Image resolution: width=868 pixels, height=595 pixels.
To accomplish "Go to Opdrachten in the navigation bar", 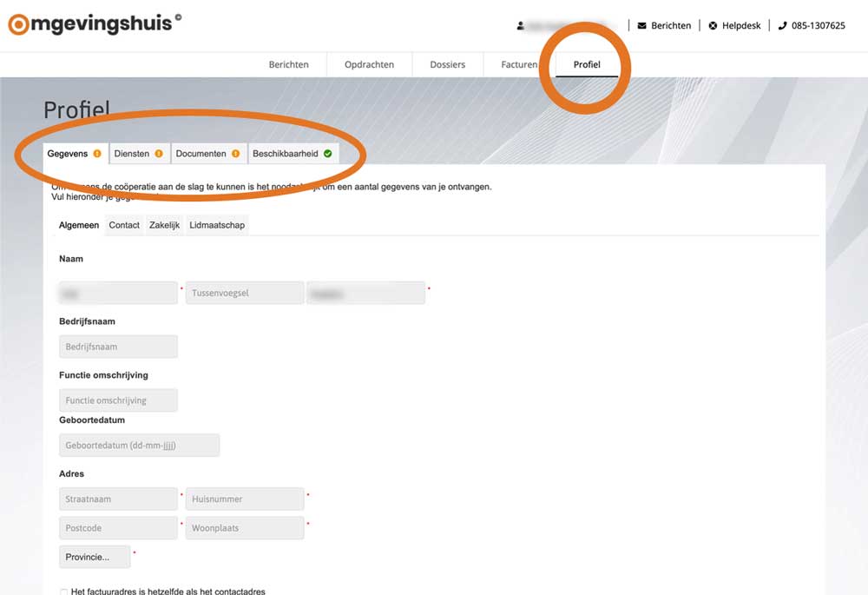I will 369,65.
